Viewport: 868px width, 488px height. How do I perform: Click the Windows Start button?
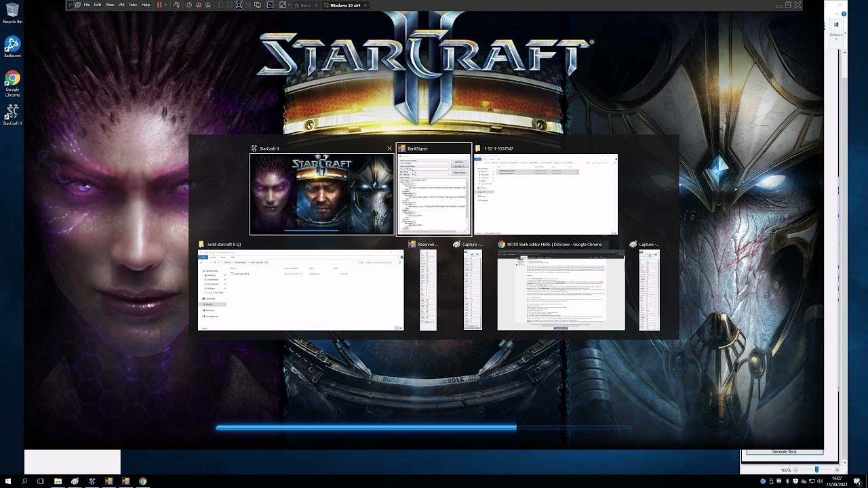click(x=8, y=481)
